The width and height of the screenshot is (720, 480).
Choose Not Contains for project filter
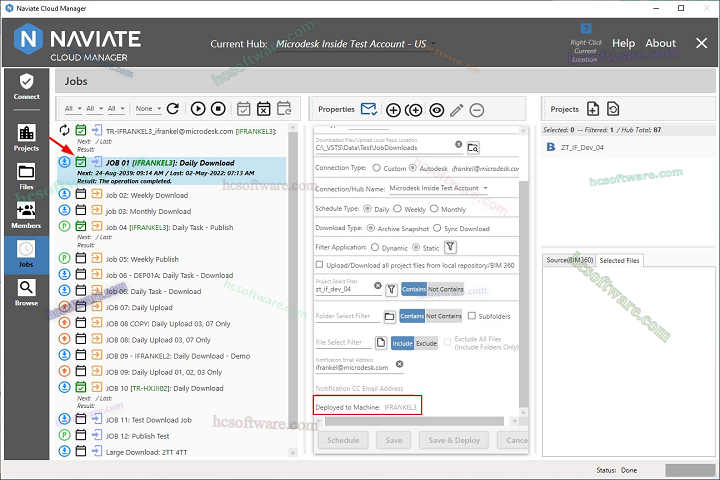pos(445,289)
